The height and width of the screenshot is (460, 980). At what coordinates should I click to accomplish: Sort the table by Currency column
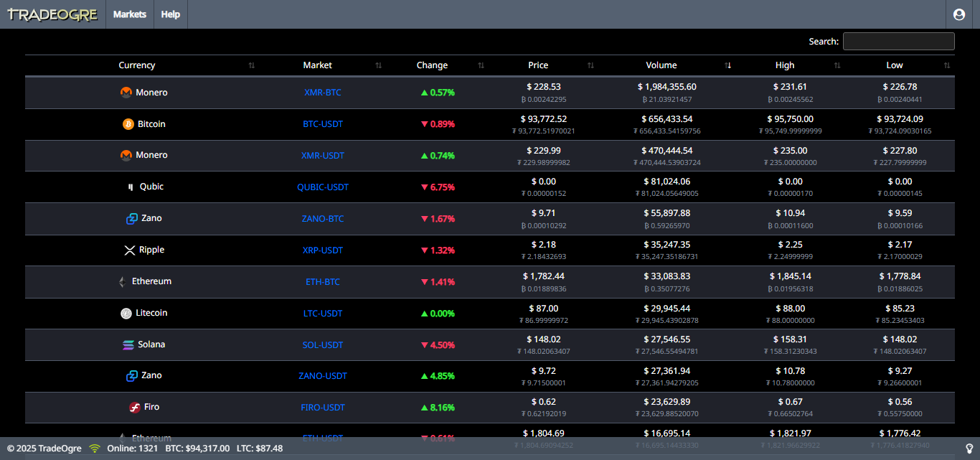tap(137, 65)
